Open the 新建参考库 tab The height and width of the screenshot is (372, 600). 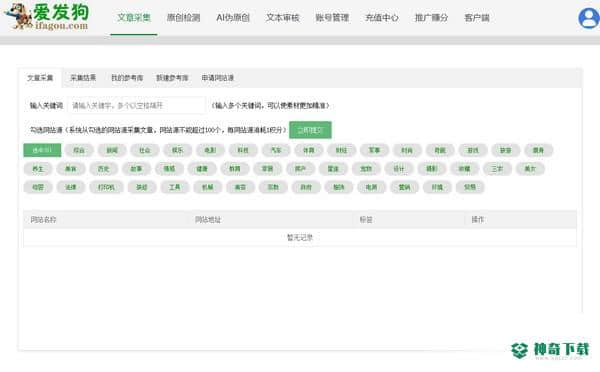coord(172,78)
